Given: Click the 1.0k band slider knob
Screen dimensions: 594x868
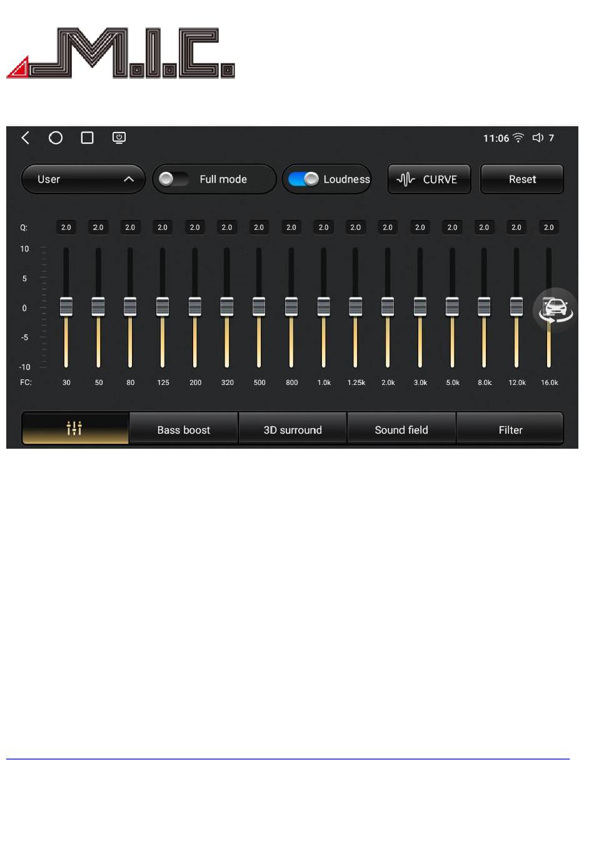Looking at the screenshot, I should pos(324,307).
